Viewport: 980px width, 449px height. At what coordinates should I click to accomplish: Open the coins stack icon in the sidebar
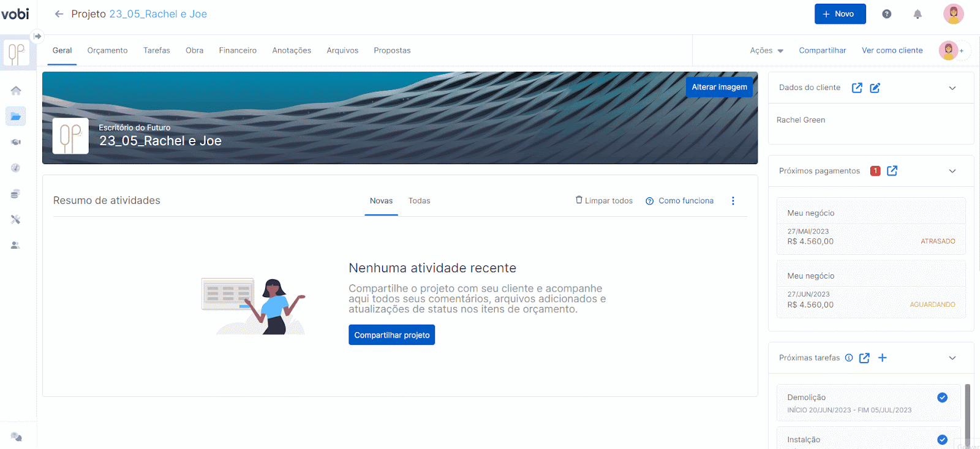point(16,194)
